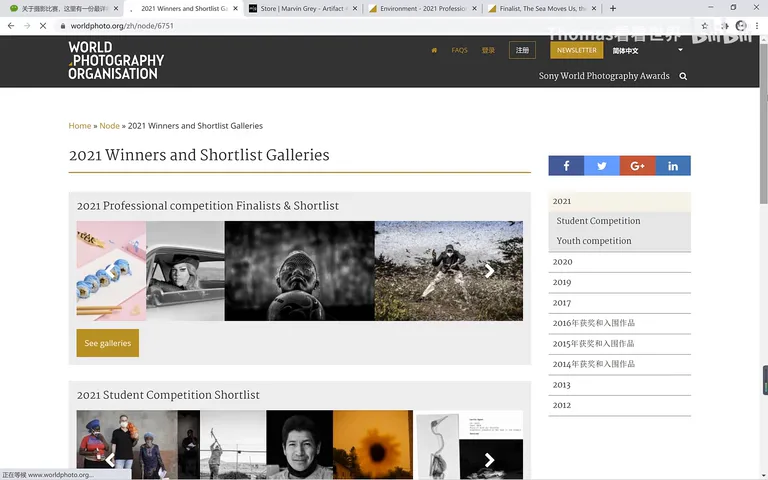768x480 pixels.
Task: Open sushi rolls pink photo thumbnail
Action: coord(111,271)
